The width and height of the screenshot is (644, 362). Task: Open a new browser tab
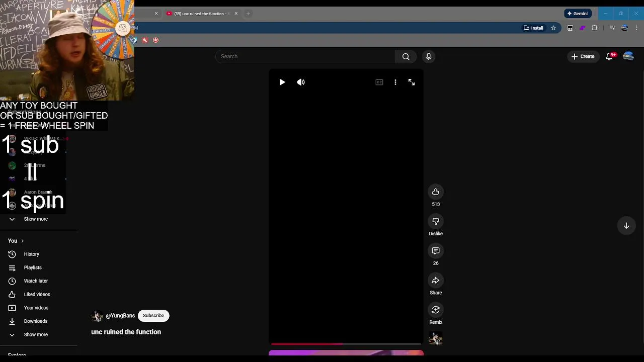(x=248, y=14)
